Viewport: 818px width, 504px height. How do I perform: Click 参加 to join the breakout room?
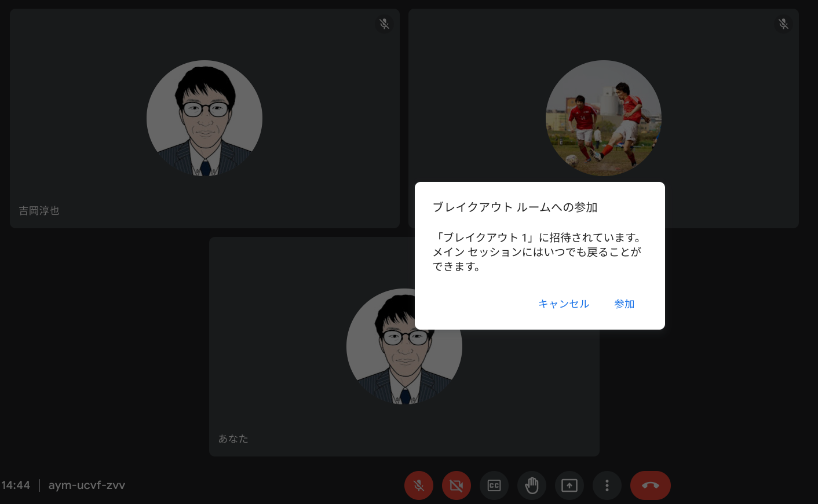coord(625,304)
